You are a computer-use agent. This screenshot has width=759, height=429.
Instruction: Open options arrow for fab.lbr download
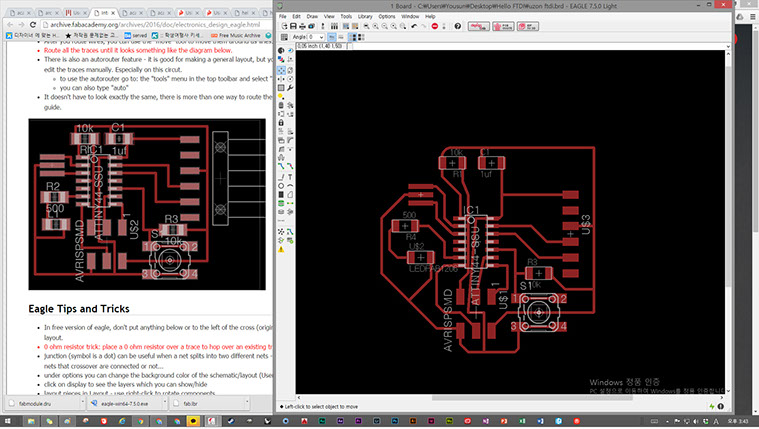(x=247, y=402)
